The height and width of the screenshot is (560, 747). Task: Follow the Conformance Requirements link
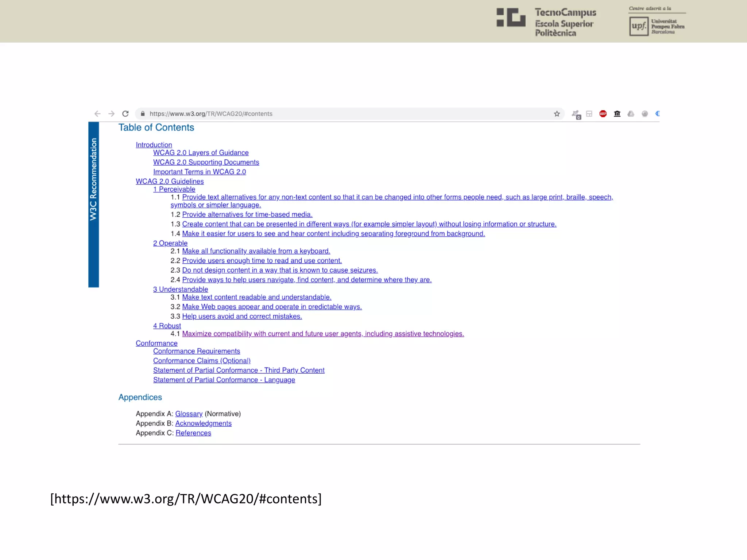(x=196, y=351)
